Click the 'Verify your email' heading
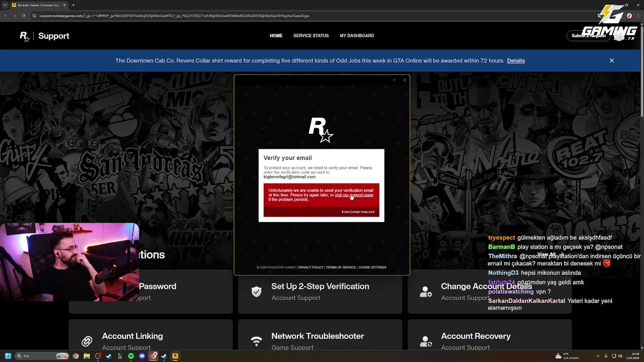 tap(287, 158)
